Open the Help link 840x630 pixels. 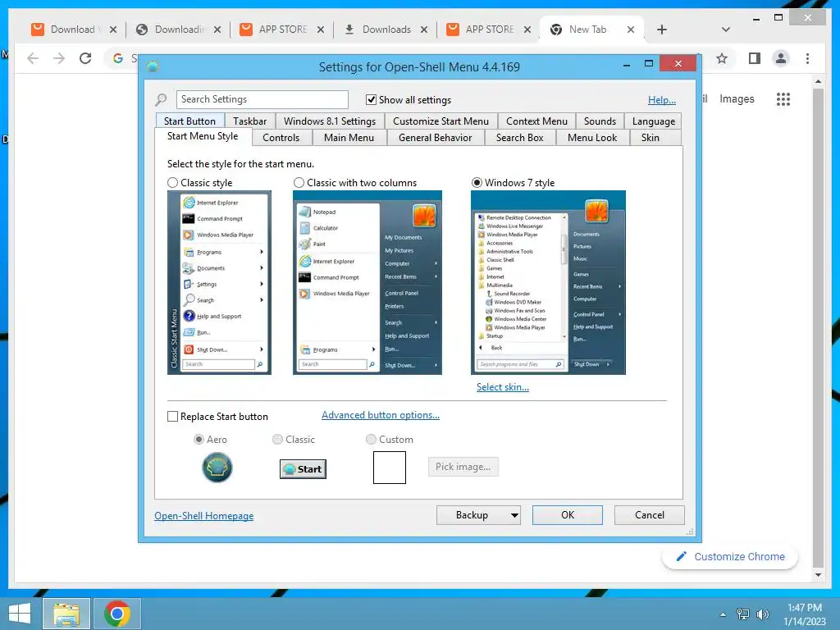pyautogui.click(x=662, y=99)
